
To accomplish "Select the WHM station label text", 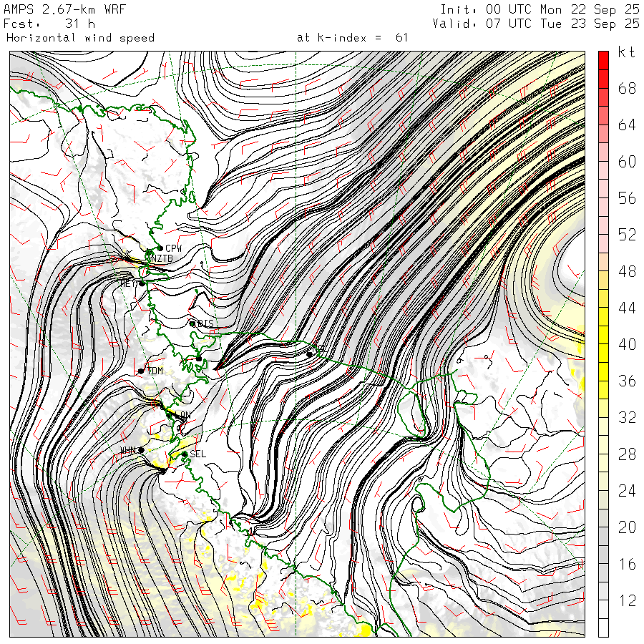I will 128,451.
